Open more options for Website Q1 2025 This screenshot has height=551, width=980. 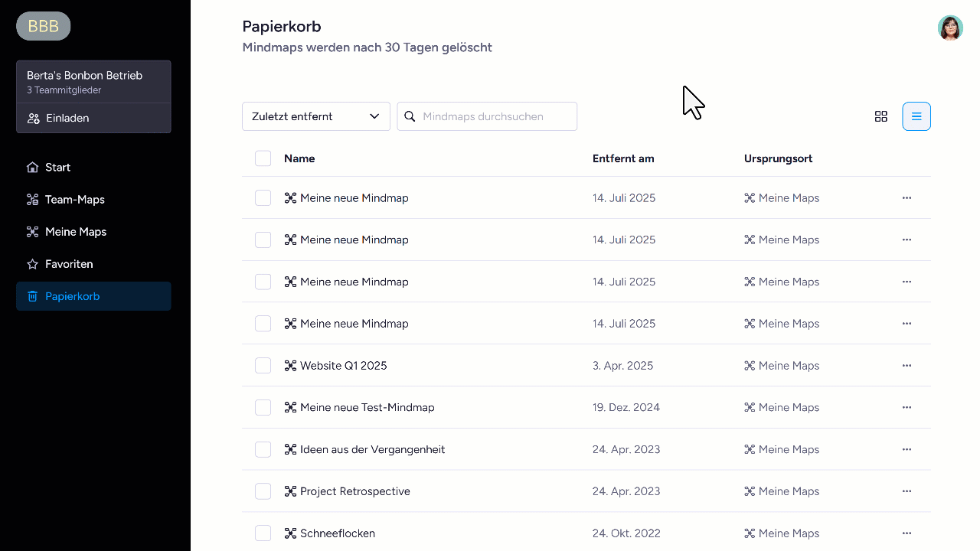(906, 366)
